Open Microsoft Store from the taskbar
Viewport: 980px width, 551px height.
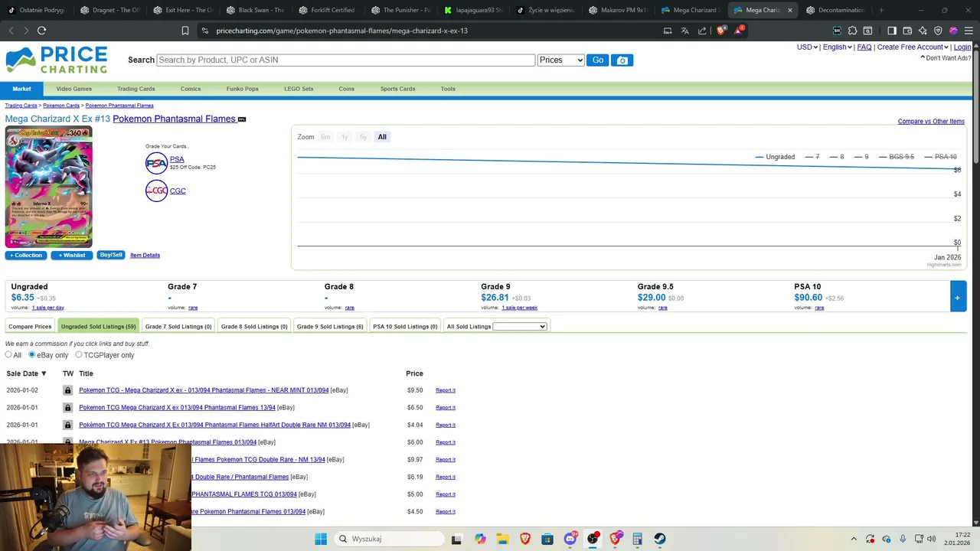click(x=547, y=539)
